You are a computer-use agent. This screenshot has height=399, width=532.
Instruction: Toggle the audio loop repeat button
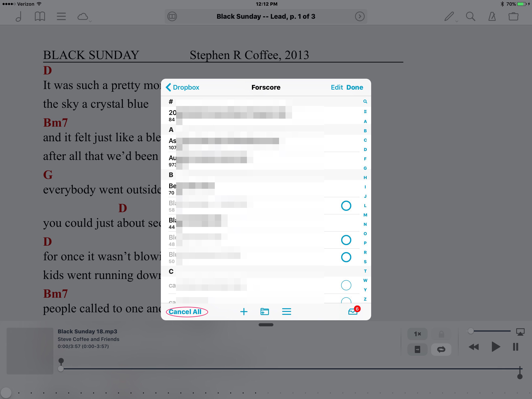point(441,349)
